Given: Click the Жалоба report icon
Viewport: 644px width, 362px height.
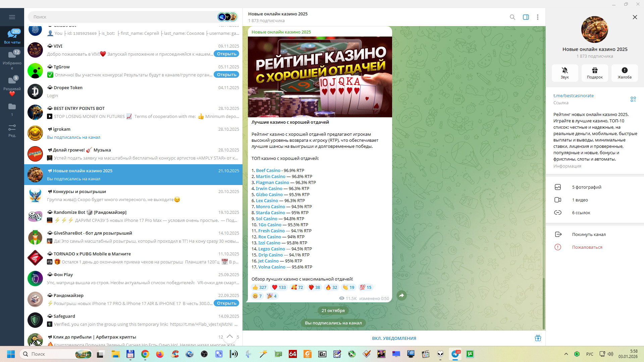Looking at the screenshot, I should [624, 73].
